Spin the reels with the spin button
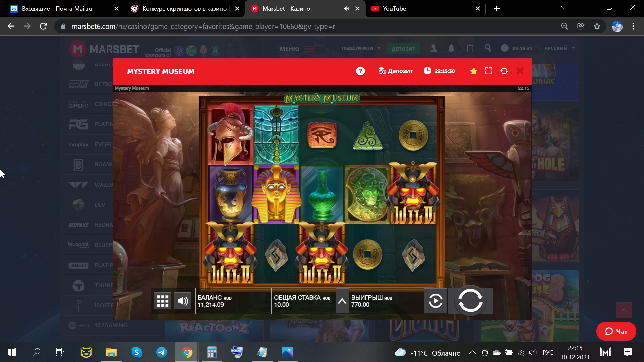The width and height of the screenshot is (644, 362). 470,301
